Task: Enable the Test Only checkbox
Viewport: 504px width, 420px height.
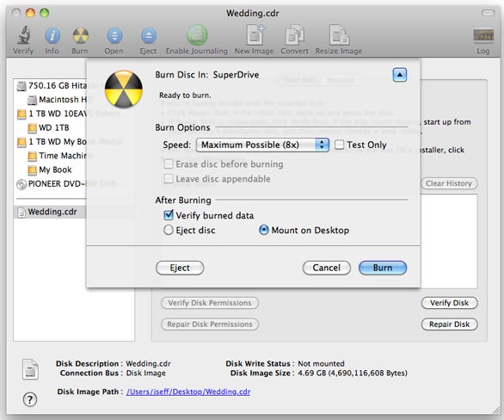Action: point(339,145)
